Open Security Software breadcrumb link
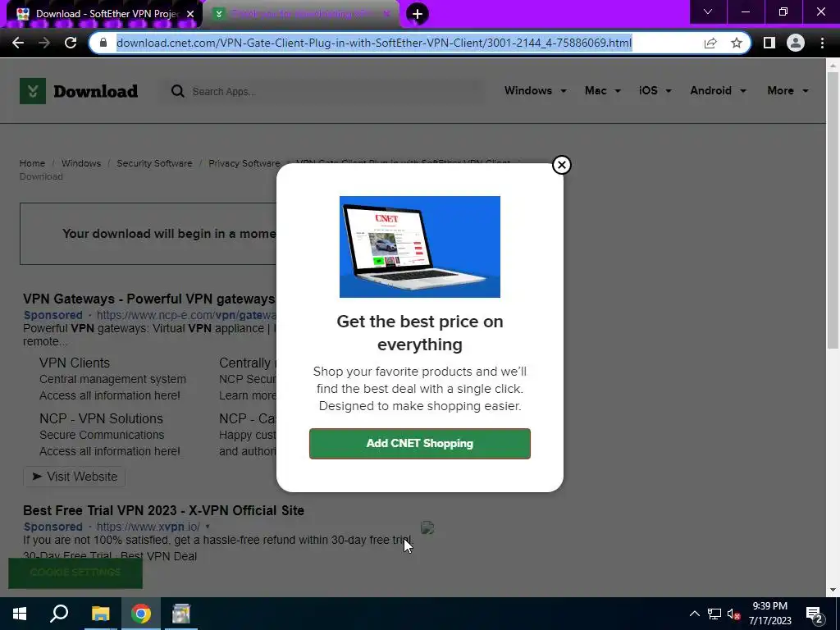Screen dimensions: 840x630 pyautogui.click(x=154, y=163)
